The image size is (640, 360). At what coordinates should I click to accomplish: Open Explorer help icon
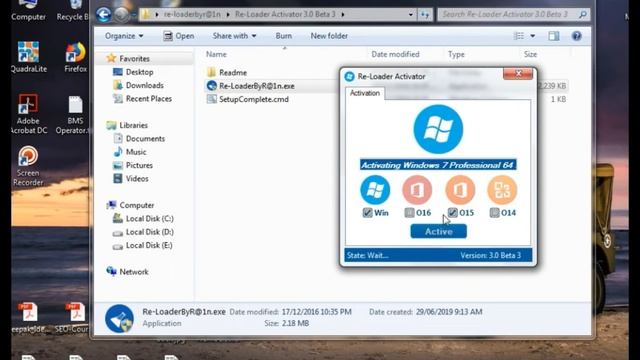(x=576, y=36)
